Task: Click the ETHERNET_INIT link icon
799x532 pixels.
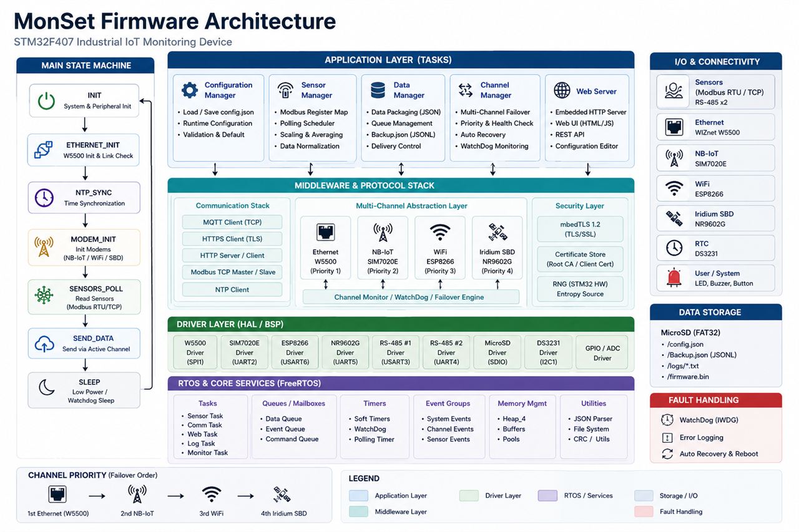Action: [44, 150]
